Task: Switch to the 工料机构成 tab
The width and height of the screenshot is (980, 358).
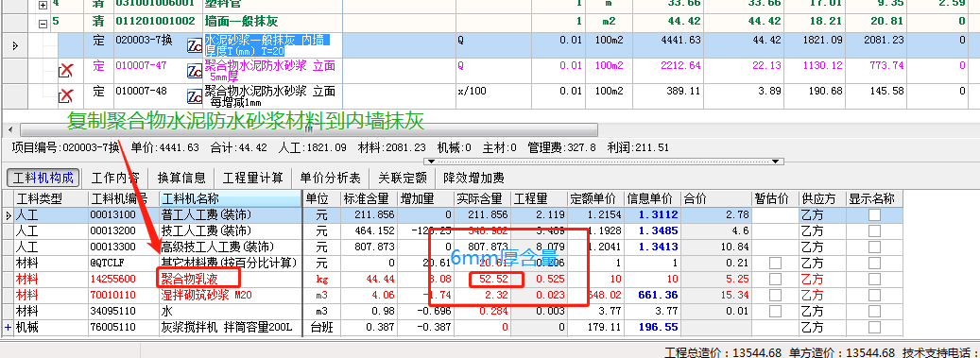Action: pyautogui.click(x=43, y=179)
